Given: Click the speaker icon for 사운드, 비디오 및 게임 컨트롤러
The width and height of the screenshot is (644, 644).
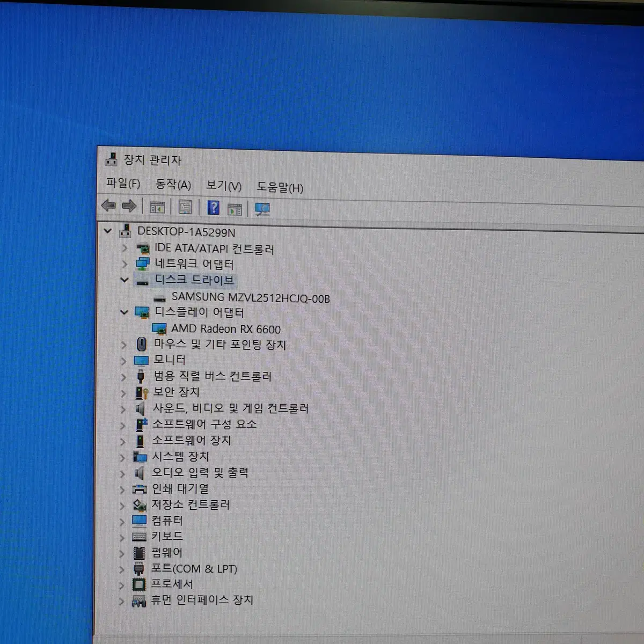Looking at the screenshot, I should 140,408.
